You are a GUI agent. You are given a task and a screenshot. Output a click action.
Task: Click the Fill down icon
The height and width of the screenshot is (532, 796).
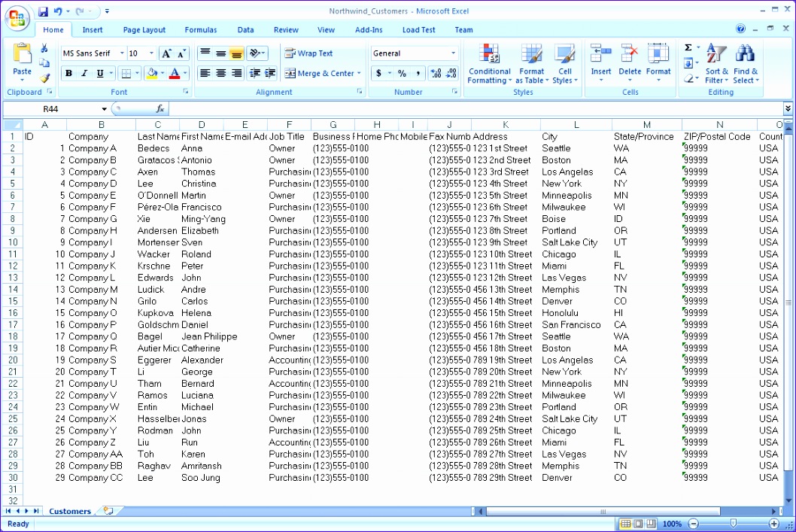pyautogui.click(x=688, y=63)
